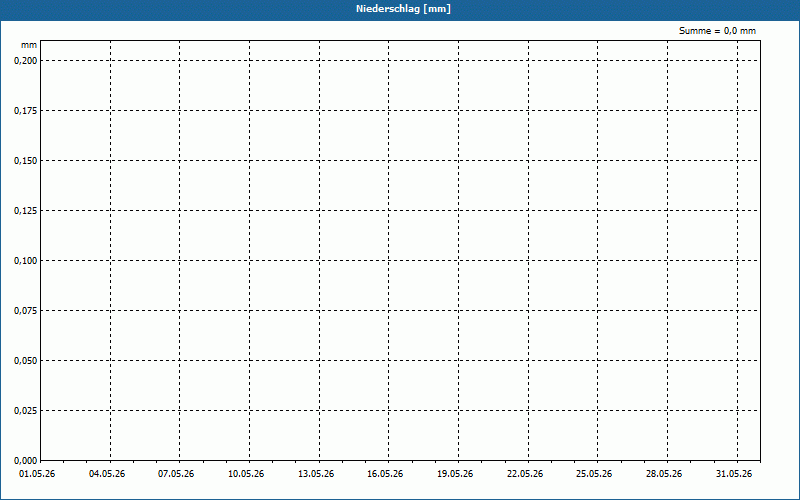Click the 07.05.26 date label
800x500 pixels.
click(x=176, y=474)
